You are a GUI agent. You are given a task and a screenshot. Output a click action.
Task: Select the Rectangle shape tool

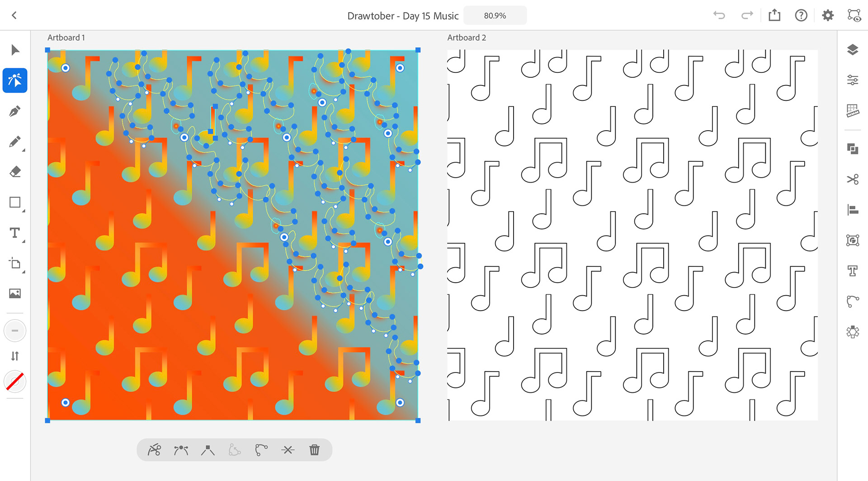pyautogui.click(x=15, y=203)
